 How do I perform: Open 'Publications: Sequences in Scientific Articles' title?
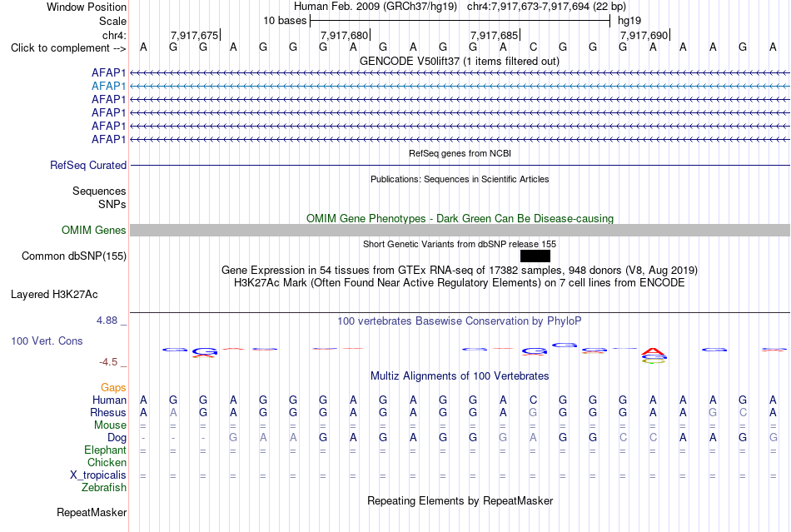[x=460, y=179]
